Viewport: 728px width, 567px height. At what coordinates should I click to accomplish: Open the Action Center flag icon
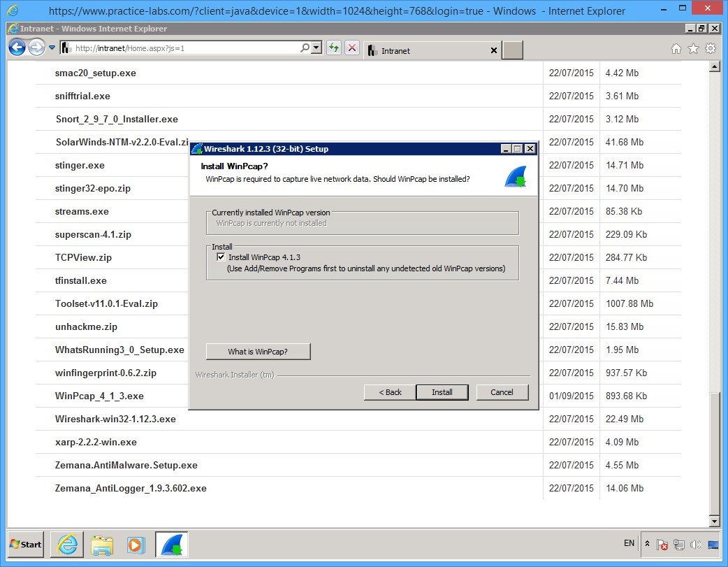662,545
